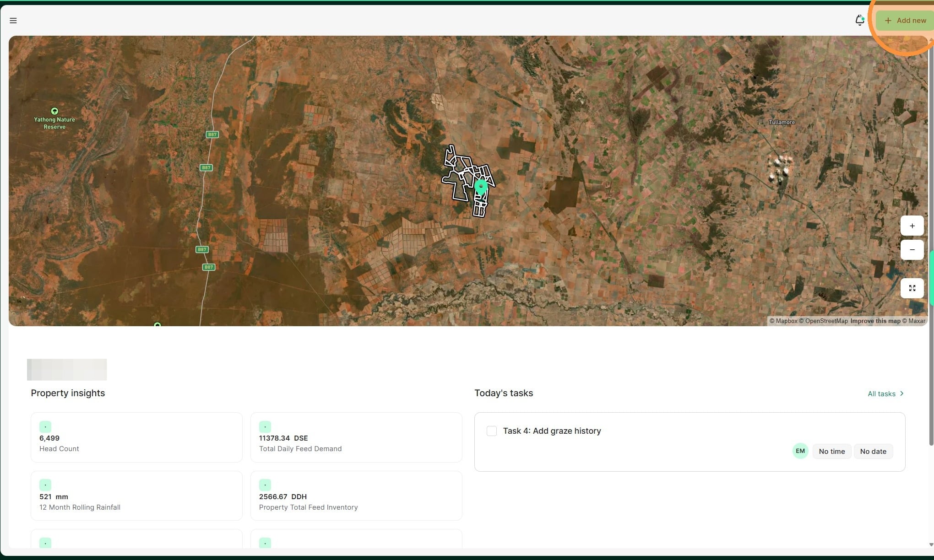
Task: Open the hamburger navigation menu
Action: (x=13, y=21)
